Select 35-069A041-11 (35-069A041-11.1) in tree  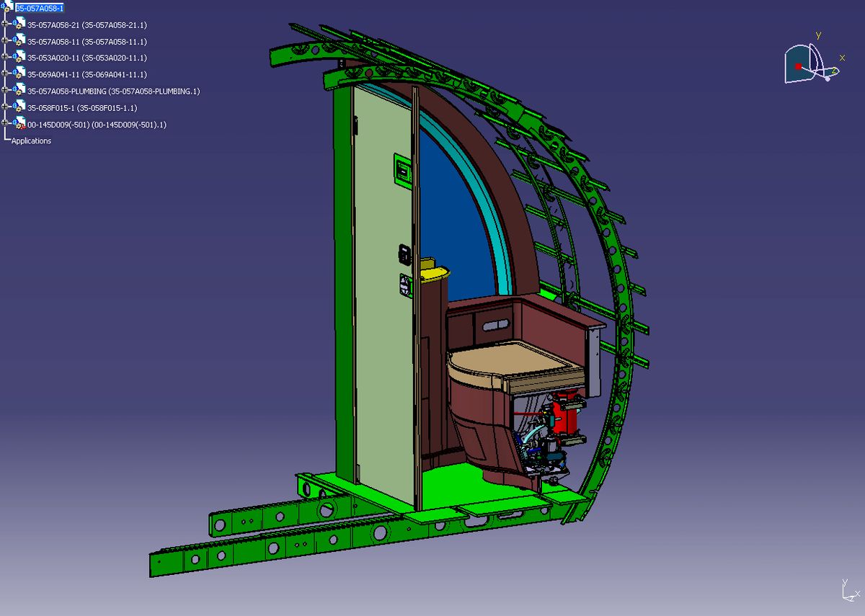87,74
